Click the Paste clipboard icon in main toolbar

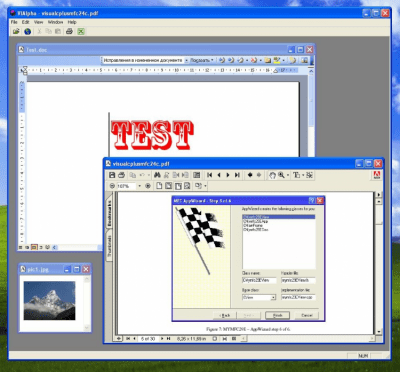point(58,31)
